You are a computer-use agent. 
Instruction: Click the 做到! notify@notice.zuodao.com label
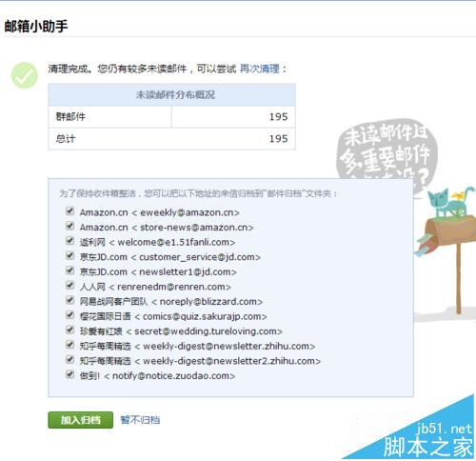157,376
